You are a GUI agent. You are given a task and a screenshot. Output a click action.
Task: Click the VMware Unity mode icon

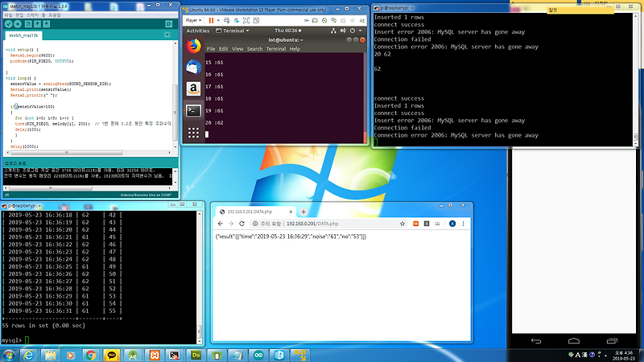pos(256,20)
